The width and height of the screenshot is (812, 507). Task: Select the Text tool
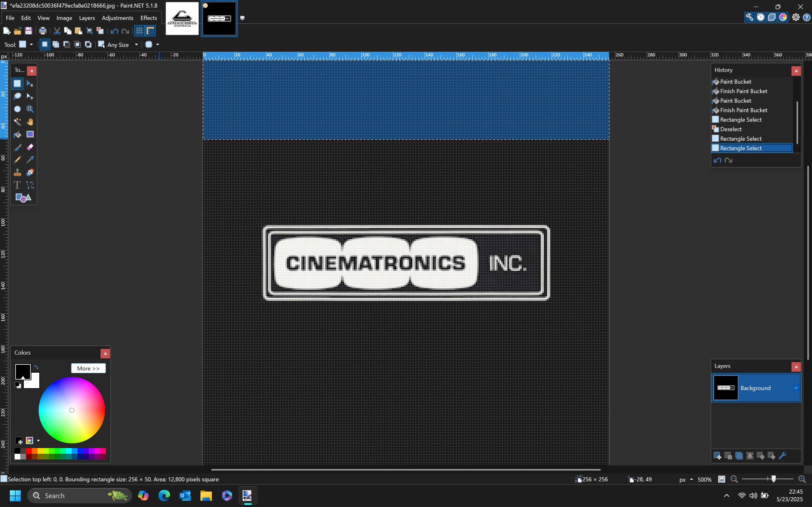coord(17,185)
